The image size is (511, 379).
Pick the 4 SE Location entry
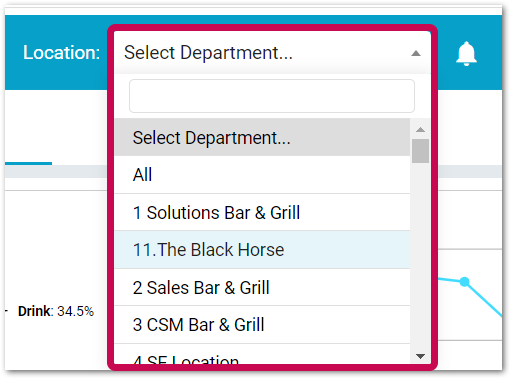262,355
